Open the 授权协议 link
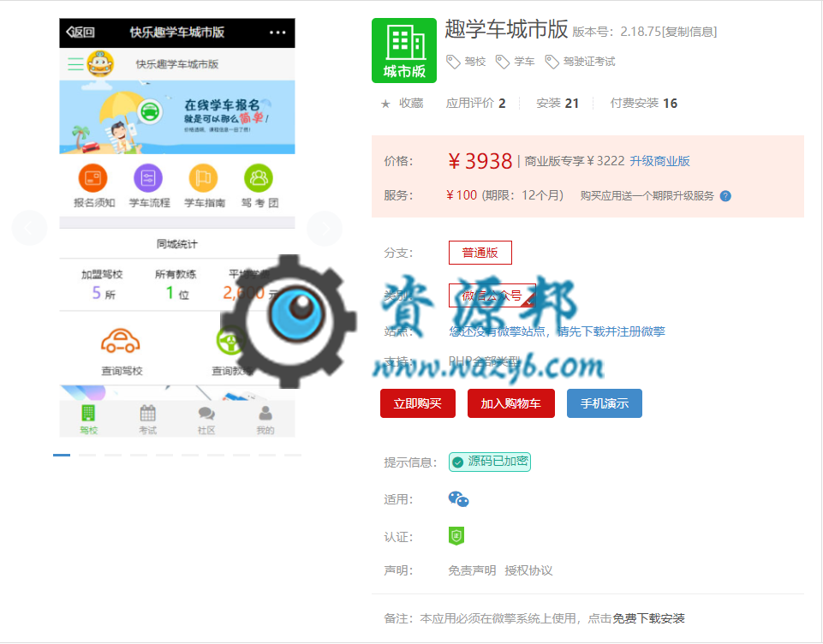This screenshot has width=823, height=644. 528,570
